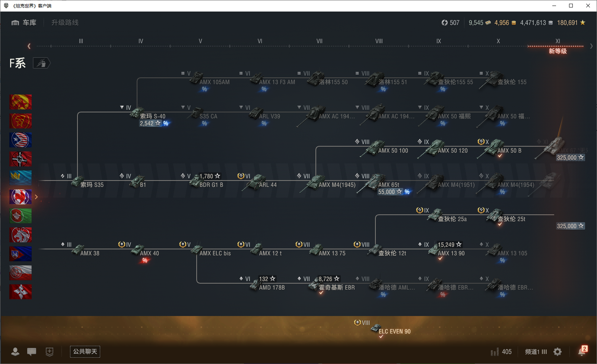Select the Sweden three-crowns nation flag
Screen dimensions: 597x364
point(20,178)
